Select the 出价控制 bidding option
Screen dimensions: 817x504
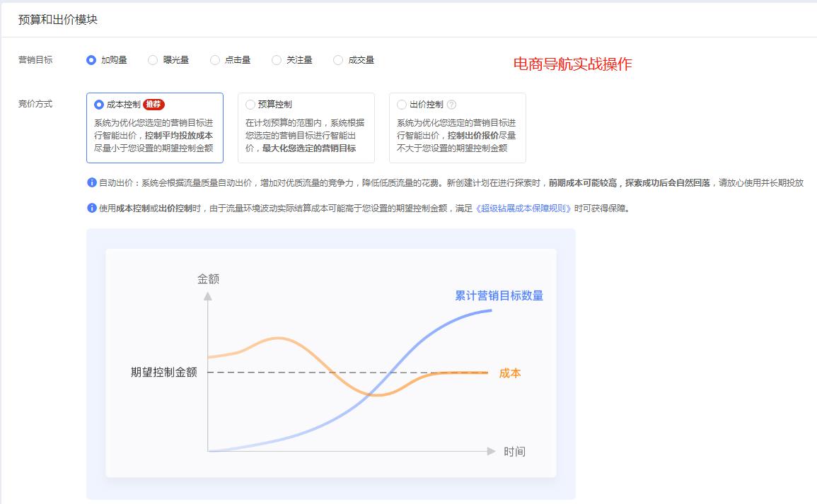tap(401, 103)
